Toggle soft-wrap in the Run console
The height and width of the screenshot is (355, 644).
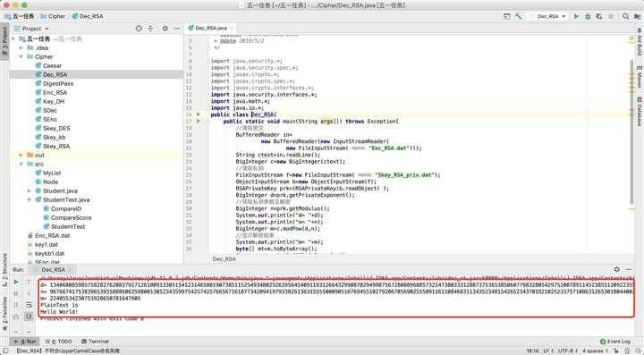[29, 305]
